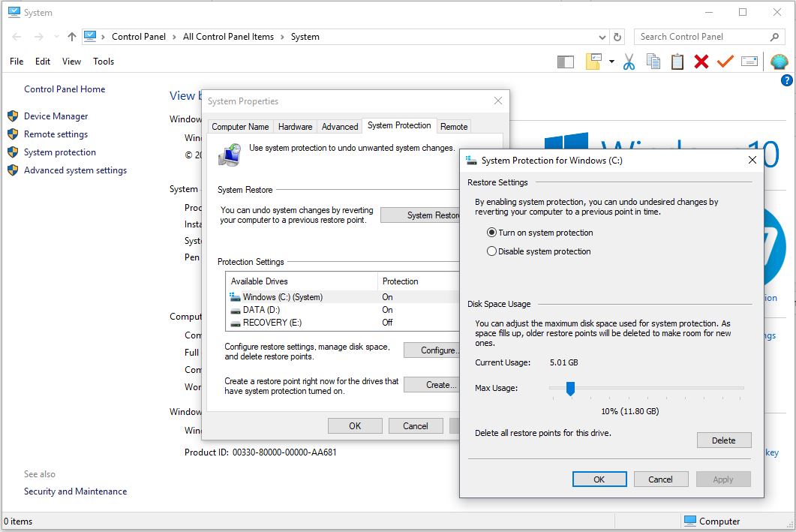The width and height of the screenshot is (796, 532).
Task: Open the Device Manager from the sidebar
Action: (56, 116)
